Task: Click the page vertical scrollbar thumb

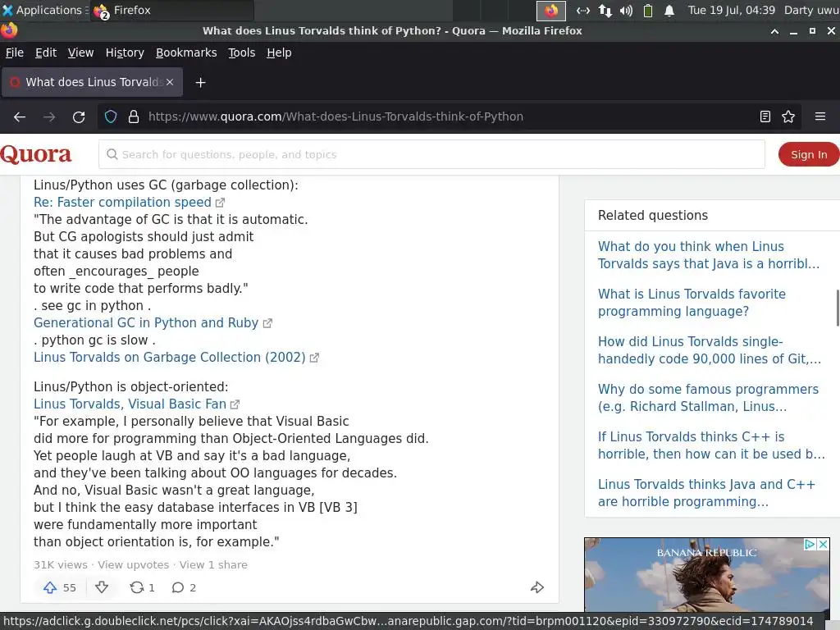Action: tap(838, 308)
